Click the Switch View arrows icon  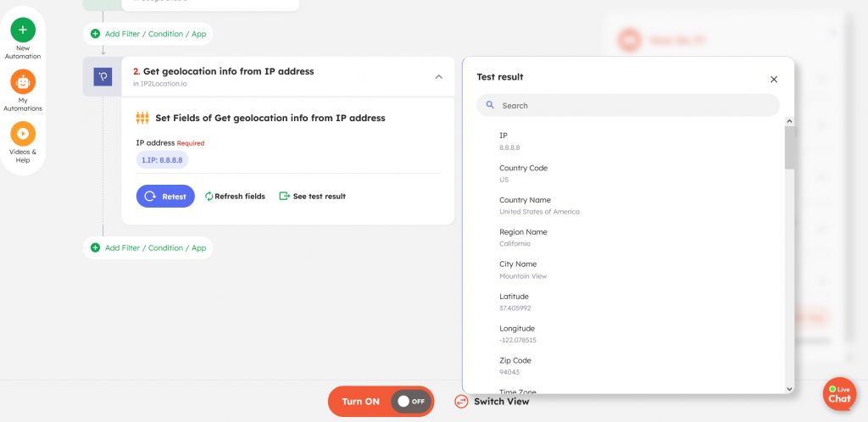461,402
